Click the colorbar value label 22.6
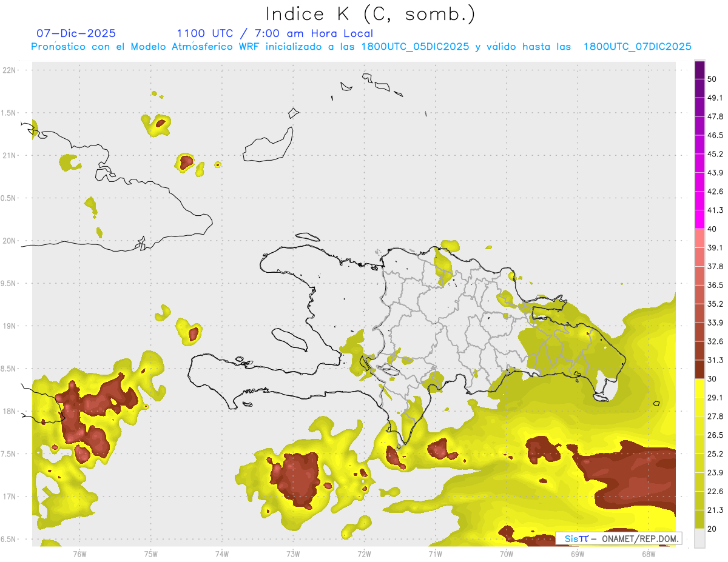 [715, 492]
